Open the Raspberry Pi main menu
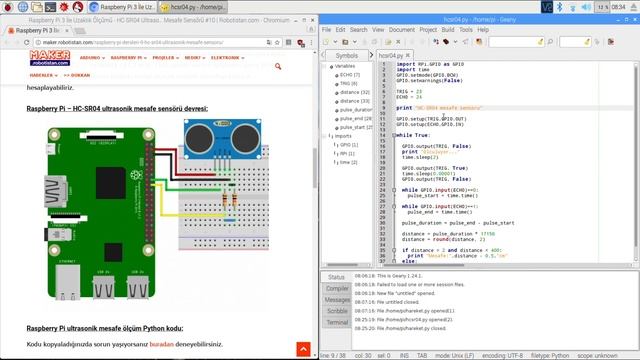This screenshot has width=640, height=360. (x=8, y=7)
